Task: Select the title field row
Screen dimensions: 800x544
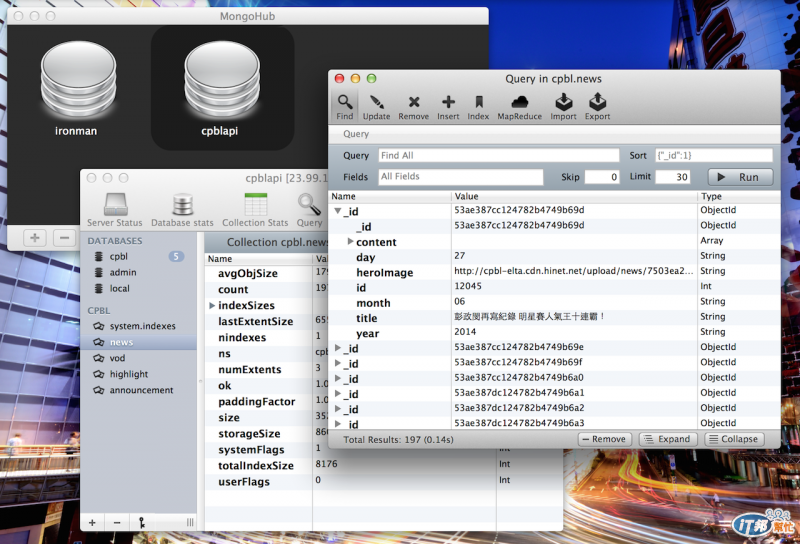Action: (555, 317)
